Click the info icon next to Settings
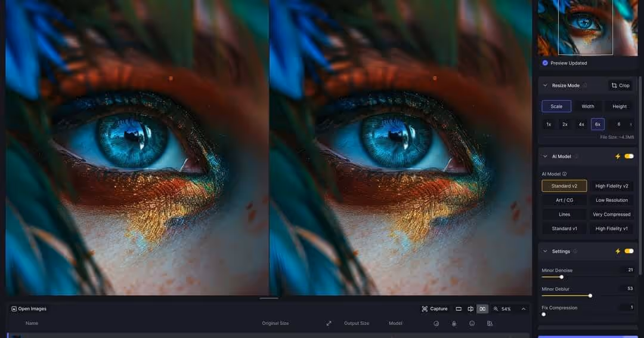This screenshot has height=338, width=644. point(575,251)
